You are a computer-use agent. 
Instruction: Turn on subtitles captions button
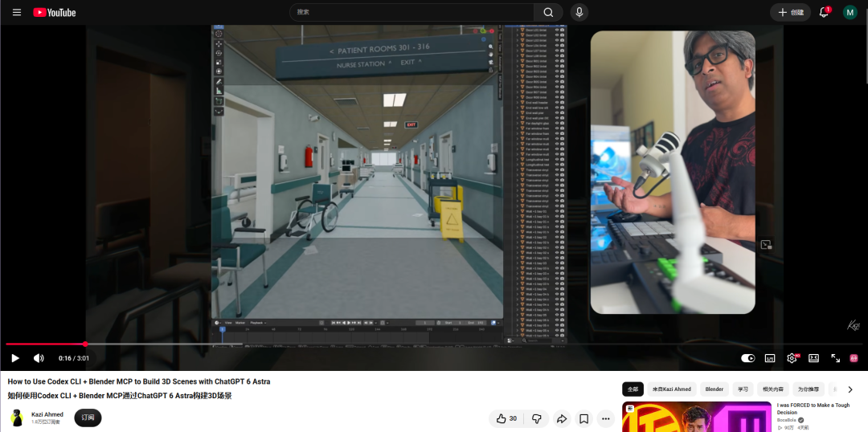click(770, 358)
